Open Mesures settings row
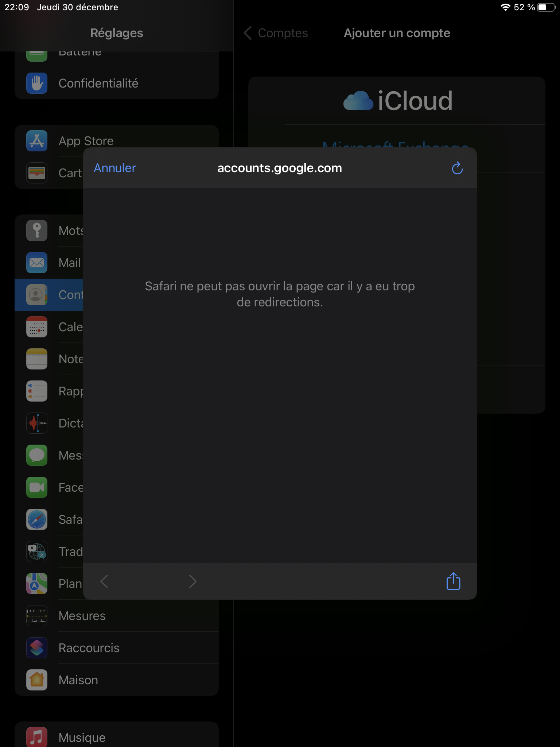 point(117,616)
